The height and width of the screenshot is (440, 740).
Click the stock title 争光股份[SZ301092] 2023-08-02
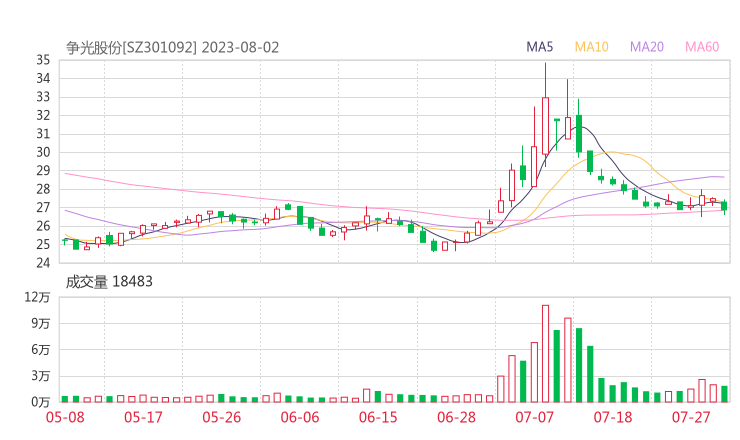point(173,48)
